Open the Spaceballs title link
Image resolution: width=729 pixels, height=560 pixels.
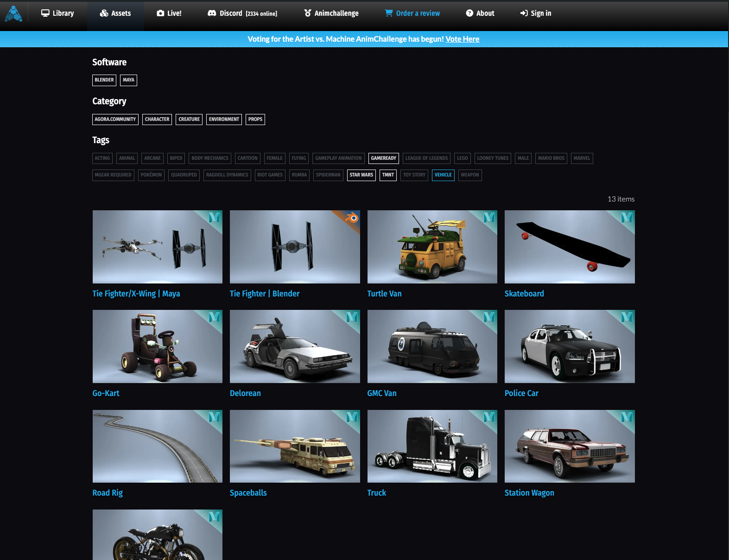tap(248, 493)
